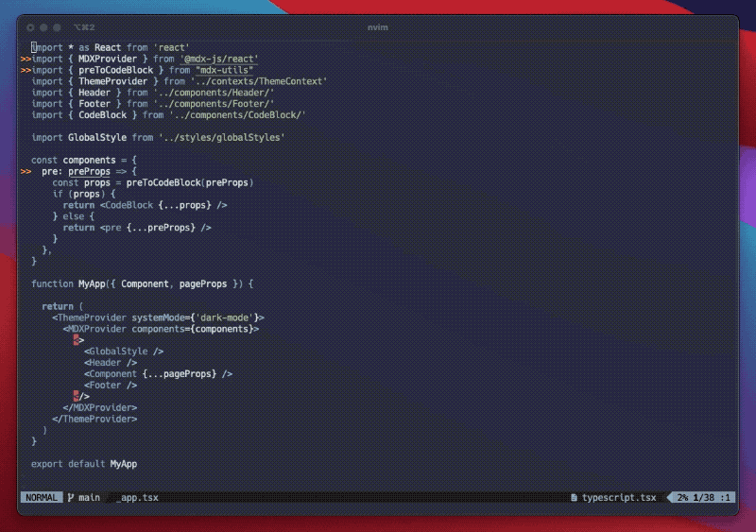Click 'dark-mode' string value

224,317
